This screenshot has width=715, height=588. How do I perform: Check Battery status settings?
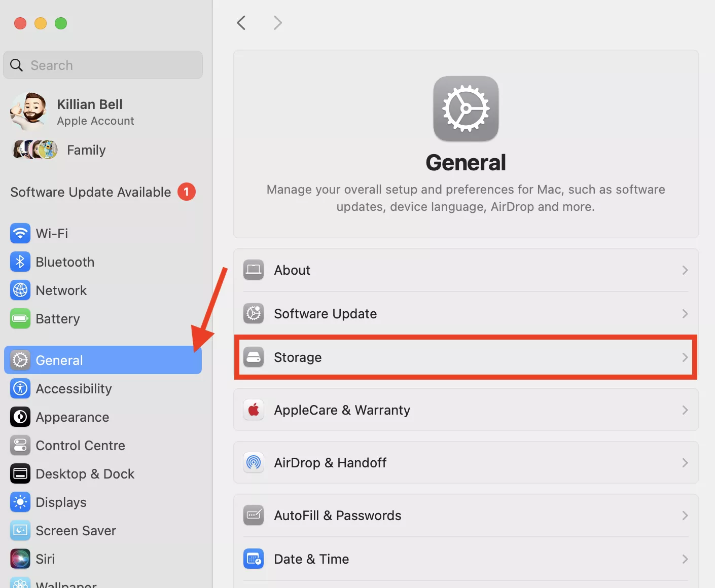[57, 318]
